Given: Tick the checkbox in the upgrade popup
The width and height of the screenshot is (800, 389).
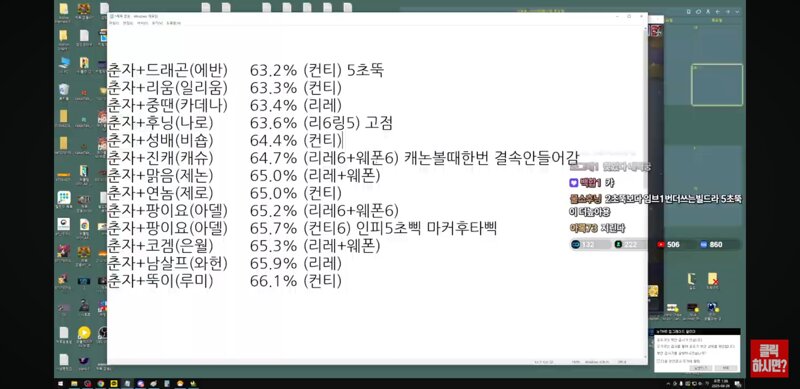Looking at the screenshot, I should [x=657, y=361].
